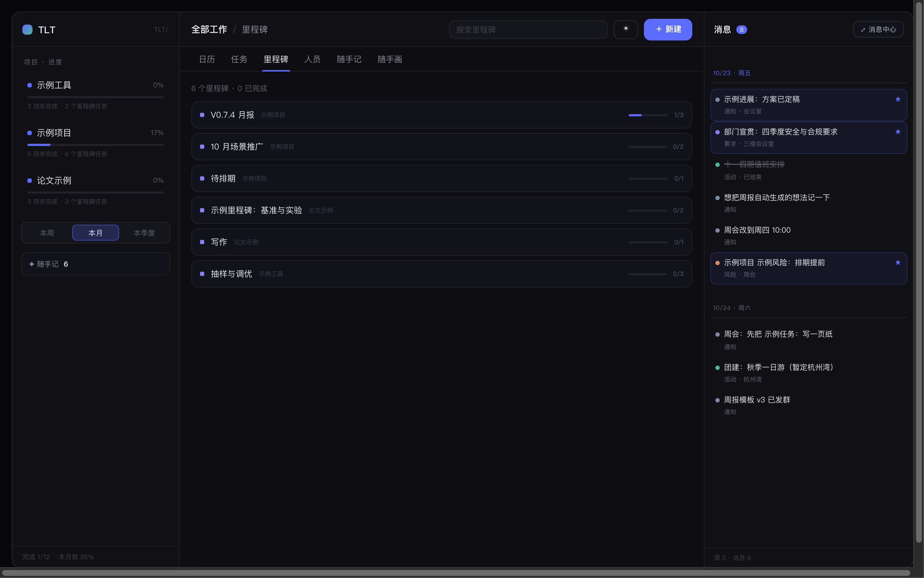This screenshot has height=578, width=924.
Task: Open the 随手记 tab
Action: pyautogui.click(x=349, y=59)
